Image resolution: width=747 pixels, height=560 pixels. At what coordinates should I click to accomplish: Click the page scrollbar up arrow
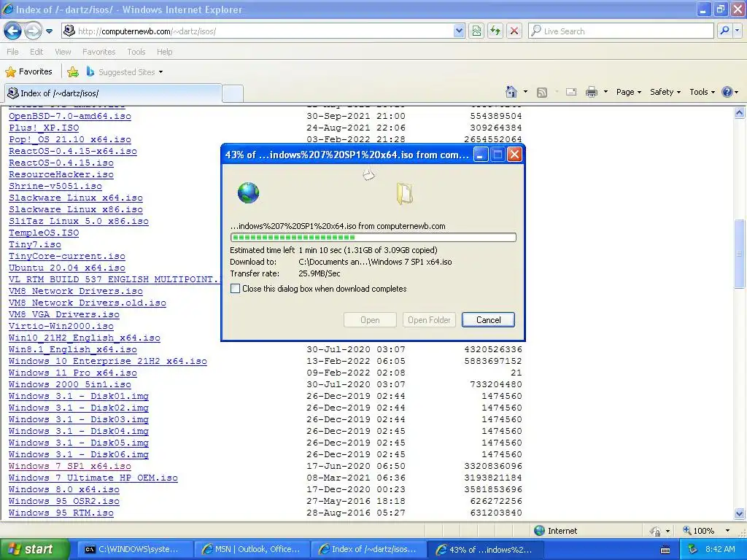point(740,113)
